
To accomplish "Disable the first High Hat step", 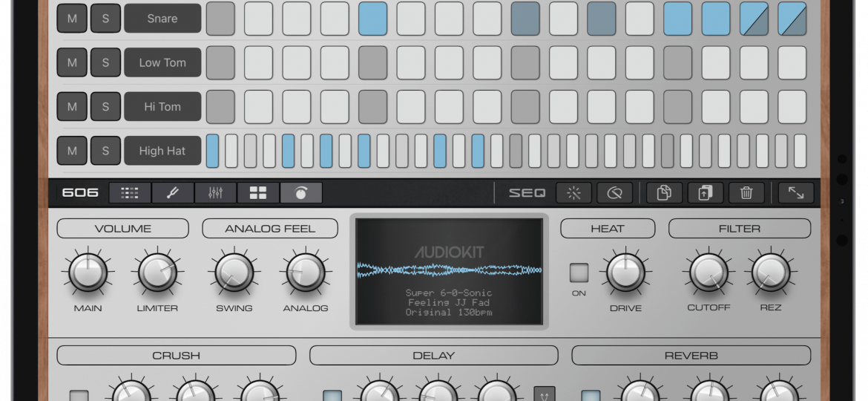I will coord(213,151).
